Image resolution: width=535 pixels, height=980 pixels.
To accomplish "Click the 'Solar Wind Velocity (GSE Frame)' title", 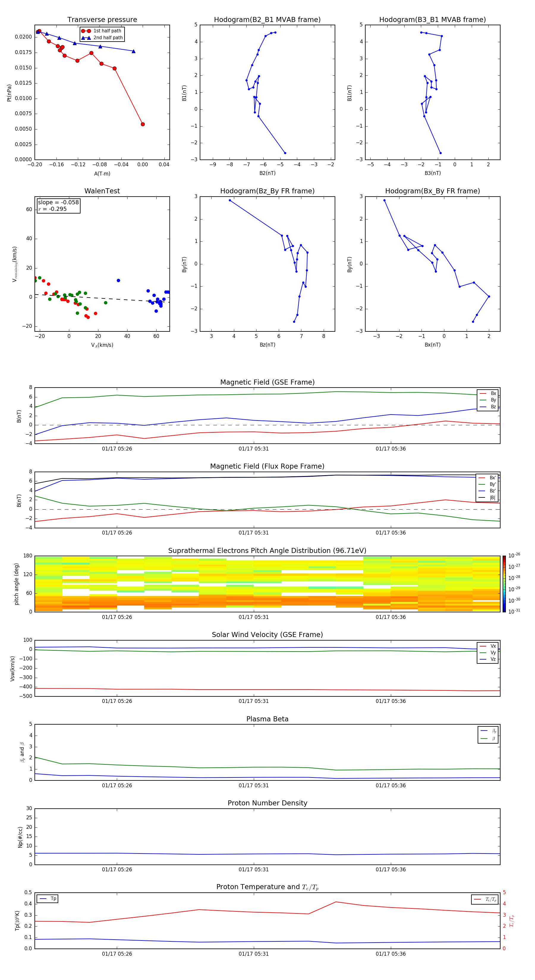I will [x=267, y=635].
